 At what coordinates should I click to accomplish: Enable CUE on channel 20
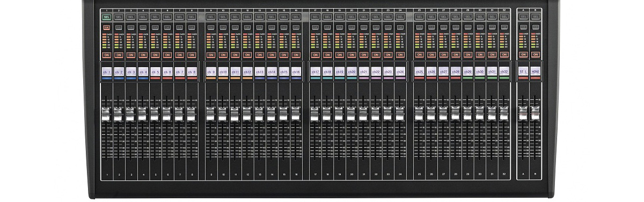click(352, 27)
